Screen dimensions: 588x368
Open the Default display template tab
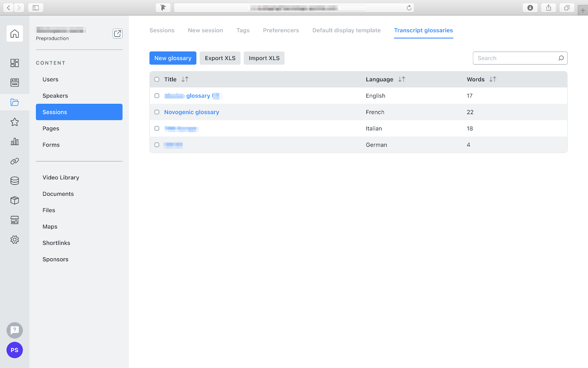coord(347,30)
